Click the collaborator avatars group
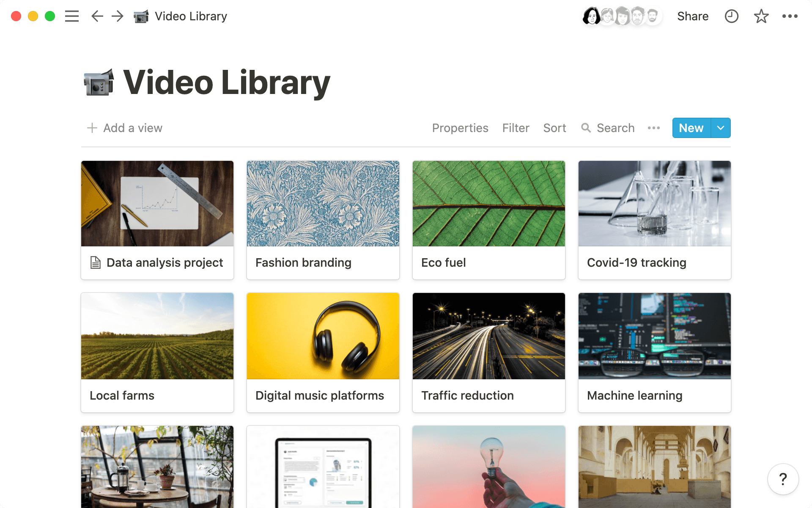The image size is (812, 508). [621, 16]
